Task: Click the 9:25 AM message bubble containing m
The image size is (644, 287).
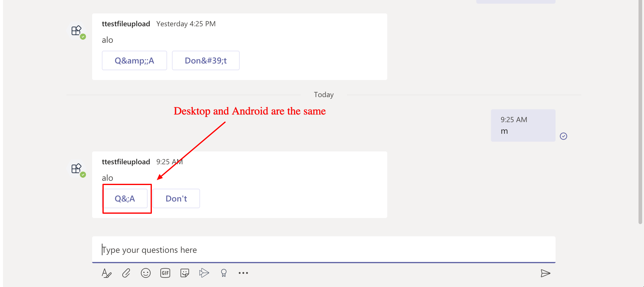Action: 523,125
